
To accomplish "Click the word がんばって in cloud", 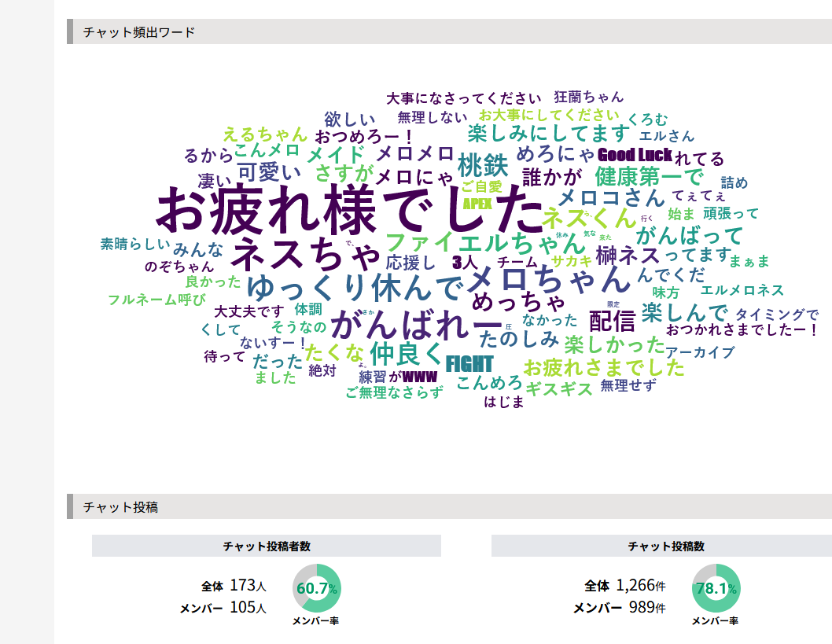I will click(689, 235).
